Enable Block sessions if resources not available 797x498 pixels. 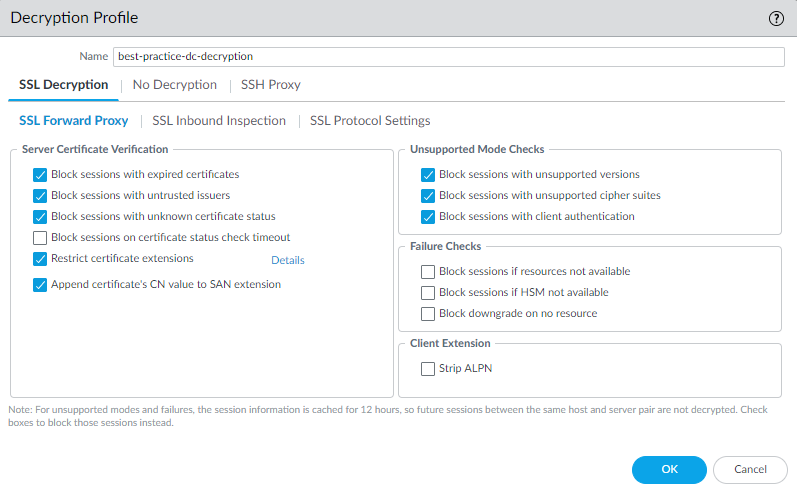tap(428, 271)
